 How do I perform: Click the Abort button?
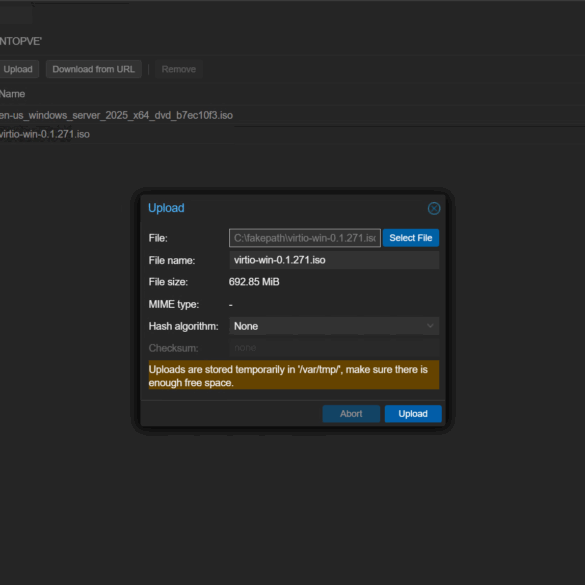(x=351, y=413)
